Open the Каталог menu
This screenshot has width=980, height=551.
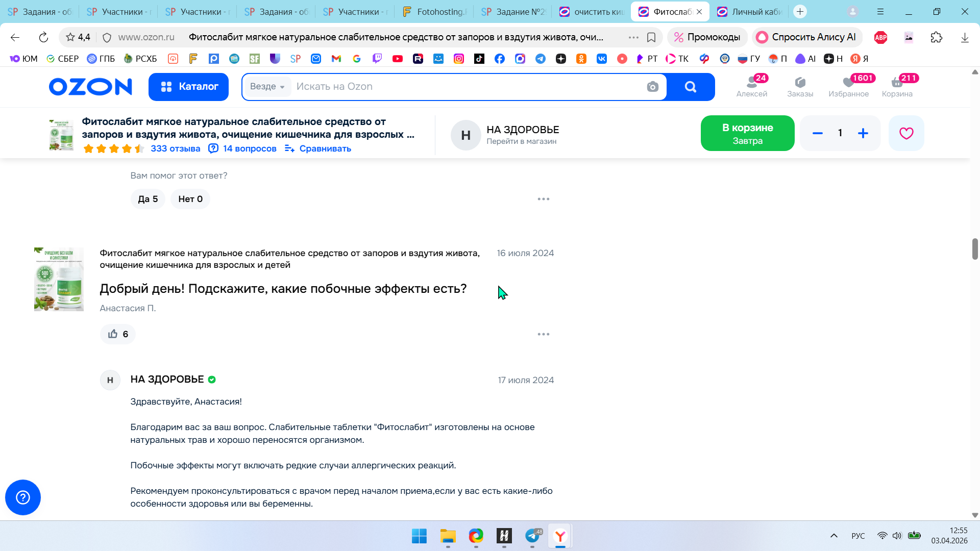point(188,87)
